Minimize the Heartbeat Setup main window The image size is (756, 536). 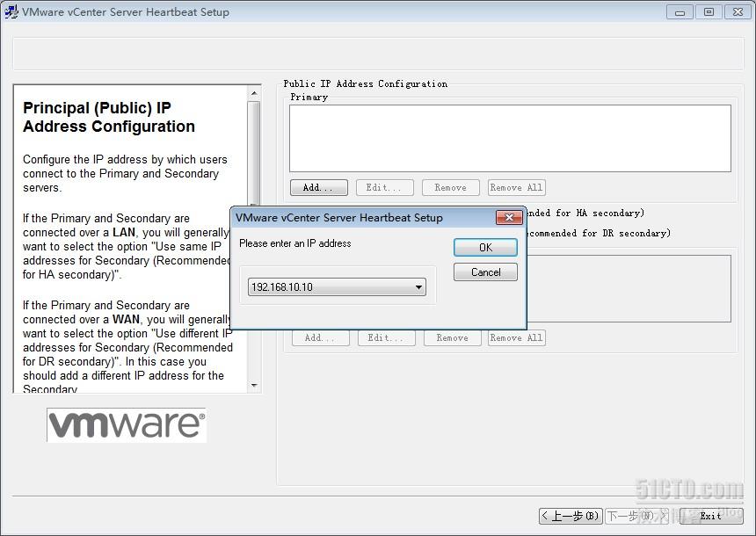pos(680,12)
